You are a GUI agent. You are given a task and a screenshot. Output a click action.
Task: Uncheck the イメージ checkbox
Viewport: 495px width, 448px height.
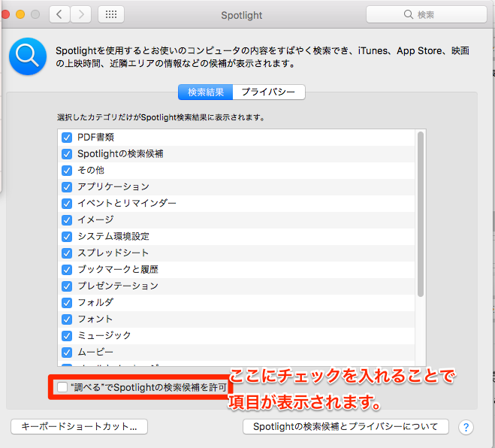click(67, 220)
